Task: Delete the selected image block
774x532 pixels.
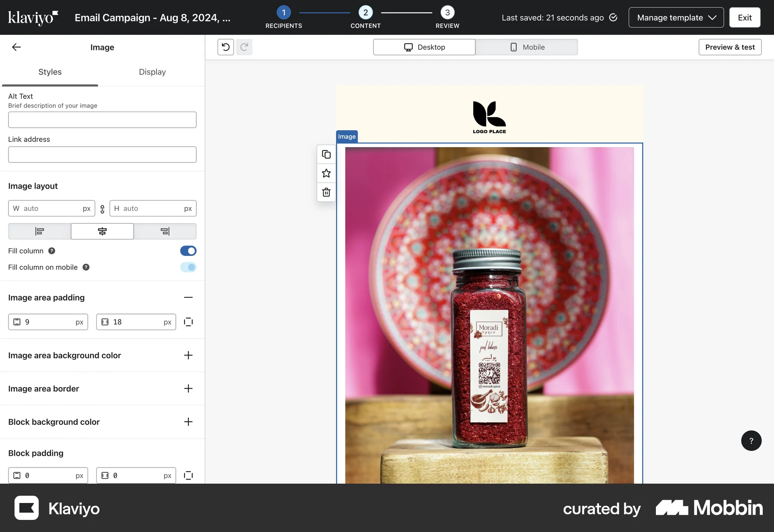Action: click(326, 192)
